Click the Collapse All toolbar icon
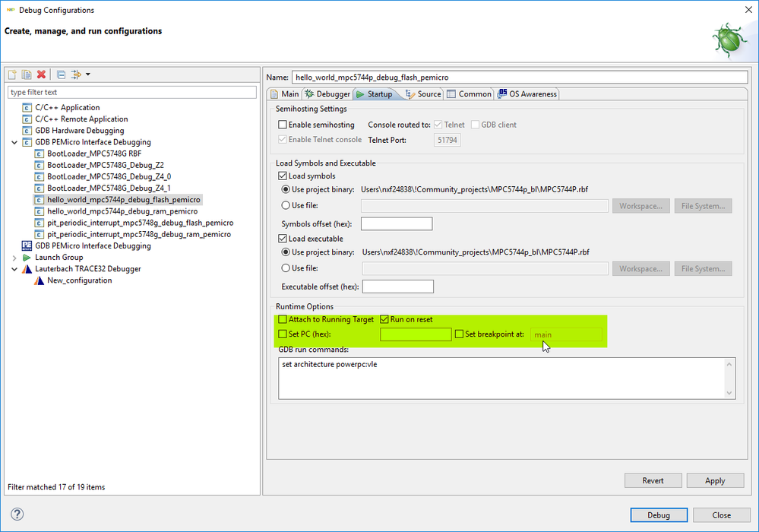759x532 pixels. pyautogui.click(x=61, y=74)
